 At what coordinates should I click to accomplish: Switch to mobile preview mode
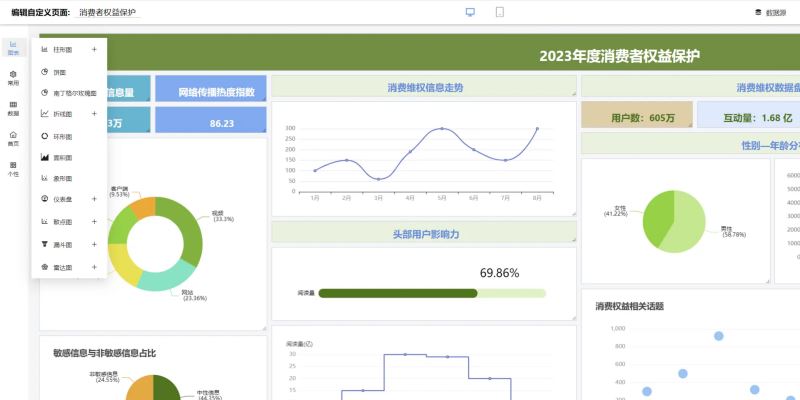tap(500, 12)
